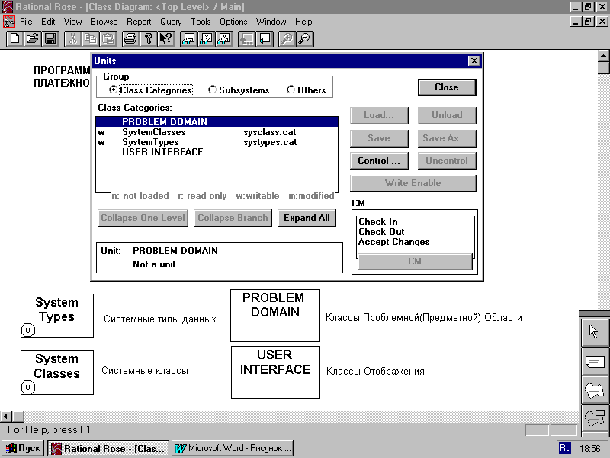
Task: Open the Report menu
Action: point(139,20)
